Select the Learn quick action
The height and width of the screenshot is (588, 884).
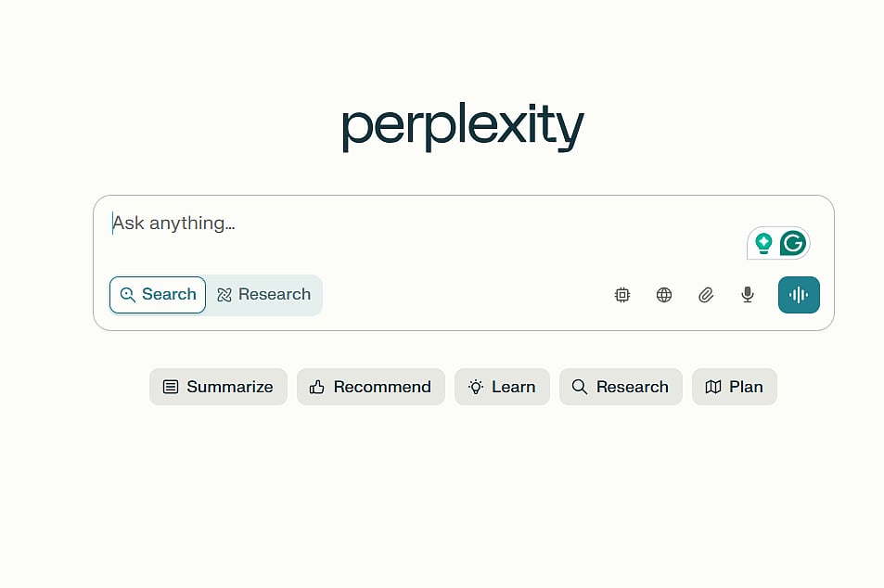click(502, 387)
